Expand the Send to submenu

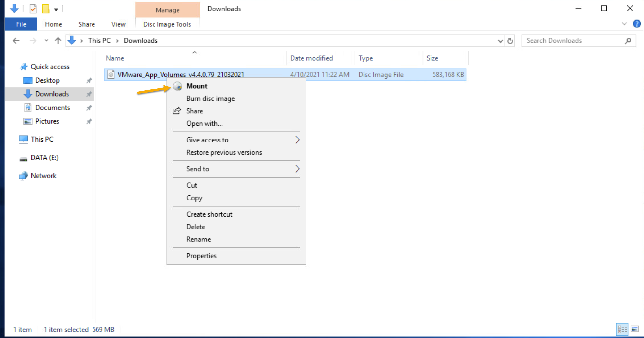pos(236,169)
